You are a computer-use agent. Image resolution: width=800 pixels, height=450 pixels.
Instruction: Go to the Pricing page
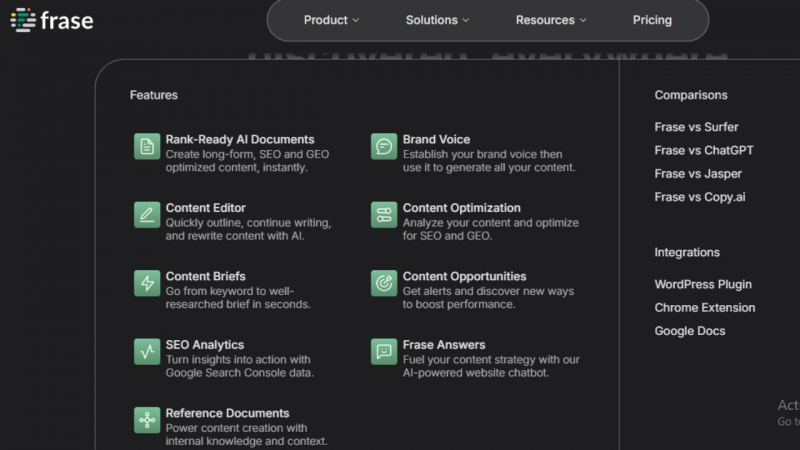click(652, 20)
